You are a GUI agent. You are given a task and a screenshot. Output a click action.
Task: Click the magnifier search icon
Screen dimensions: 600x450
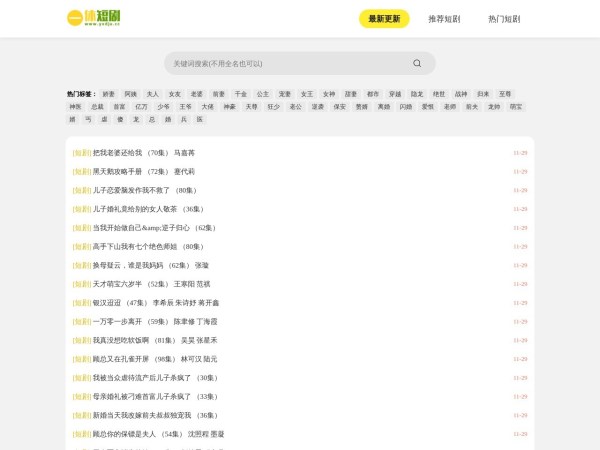[x=417, y=63]
